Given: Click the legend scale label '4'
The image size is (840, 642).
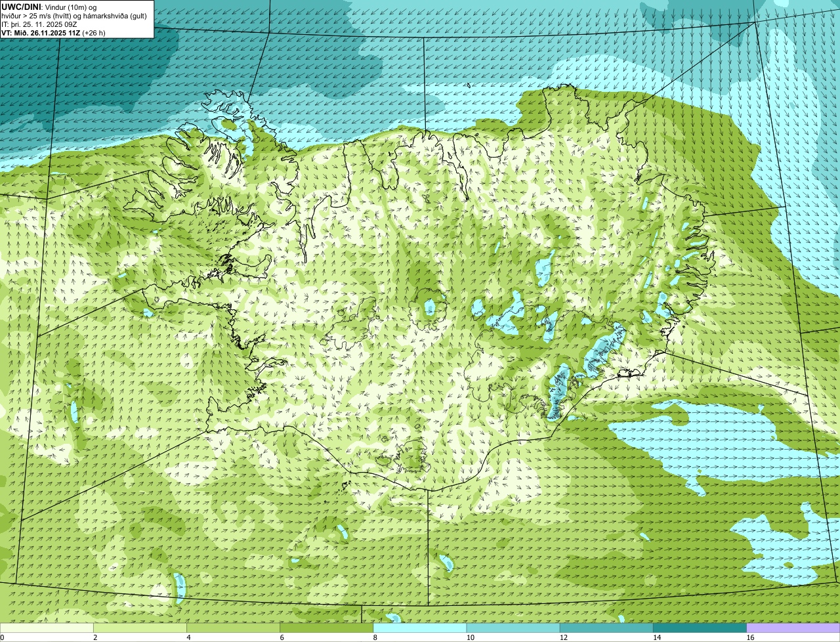Looking at the screenshot, I should coord(188,637).
